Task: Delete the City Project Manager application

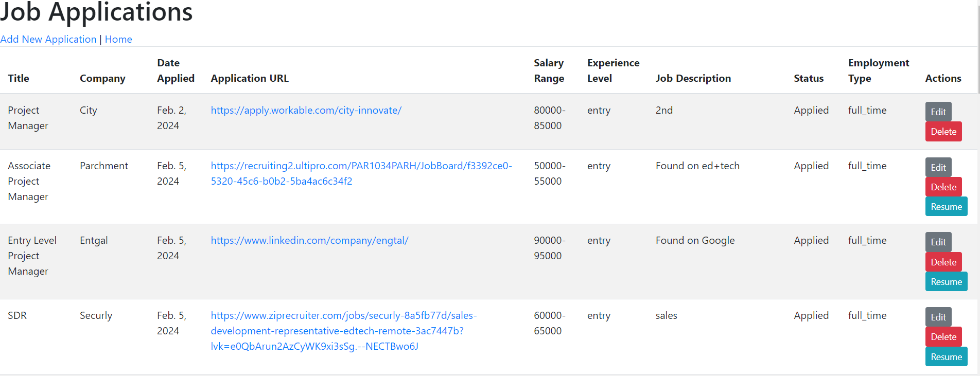Action: coord(943,132)
